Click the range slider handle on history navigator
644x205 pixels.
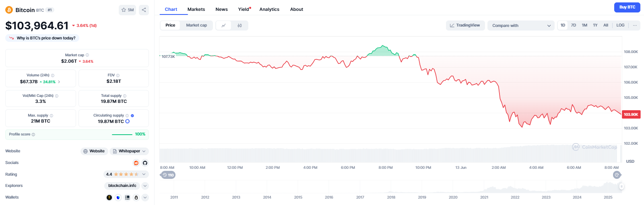point(621,187)
